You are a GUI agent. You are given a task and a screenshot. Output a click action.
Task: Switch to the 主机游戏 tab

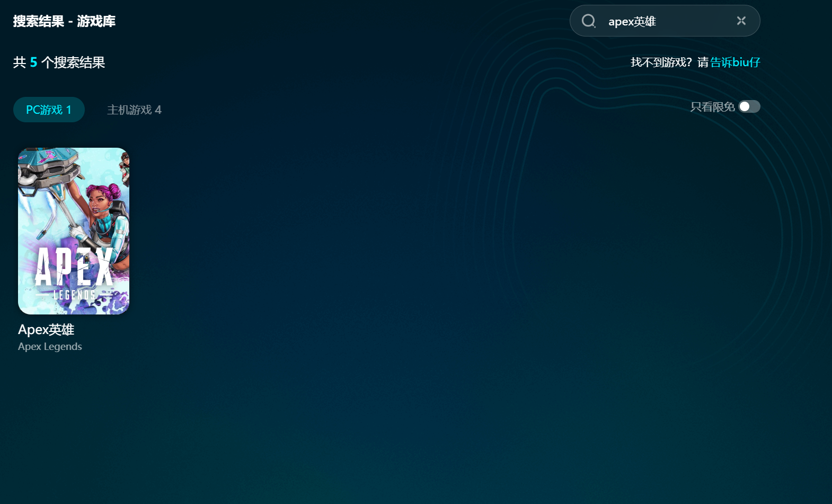[134, 110]
